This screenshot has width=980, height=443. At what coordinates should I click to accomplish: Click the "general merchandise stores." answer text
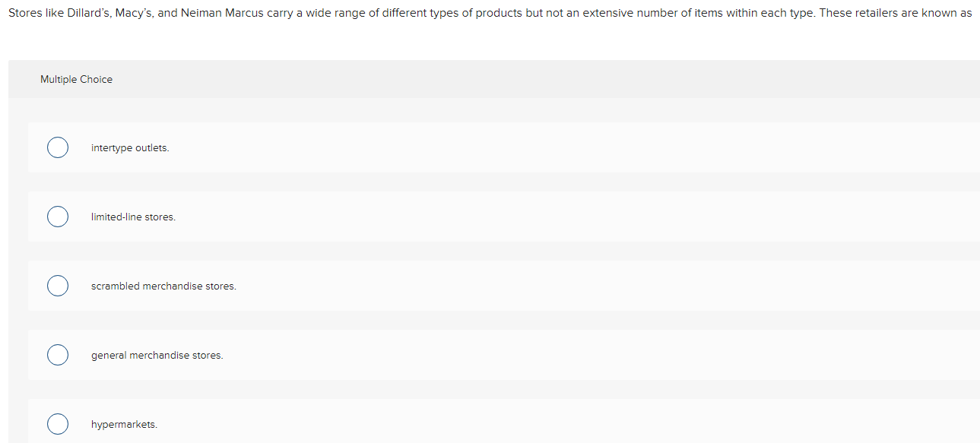coord(157,355)
